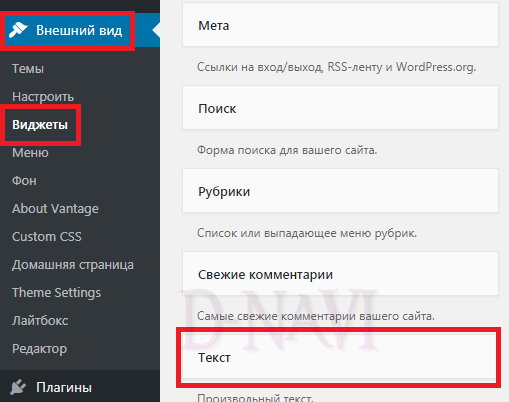
Task: Open the Меню submenu page
Action: click(x=30, y=153)
